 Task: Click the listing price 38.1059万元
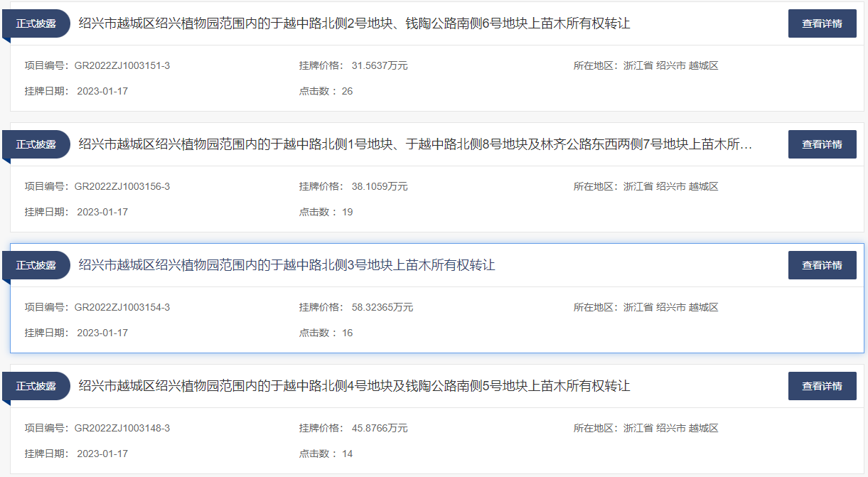click(x=380, y=186)
